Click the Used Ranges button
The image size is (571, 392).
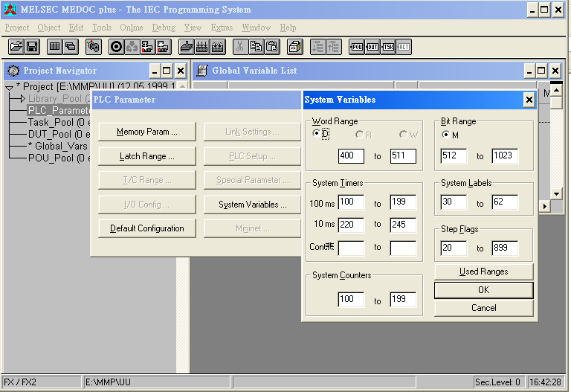[483, 271]
